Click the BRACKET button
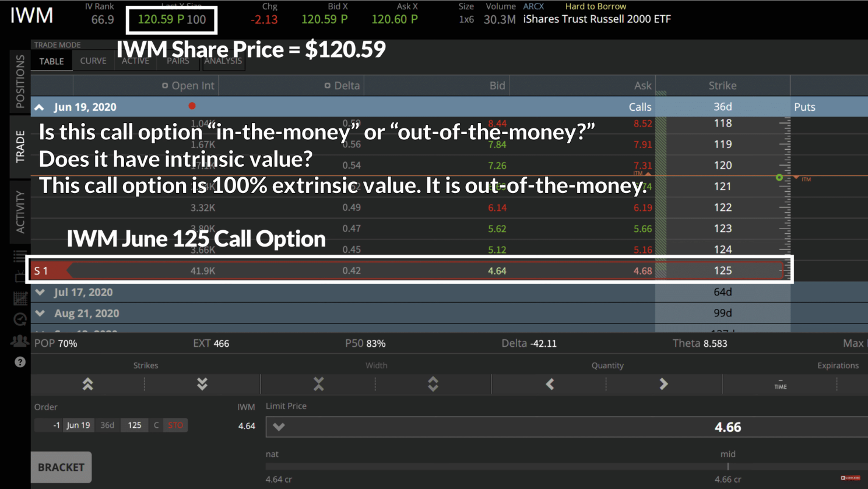Viewport: 868px width, 489px height. point(61,467)
